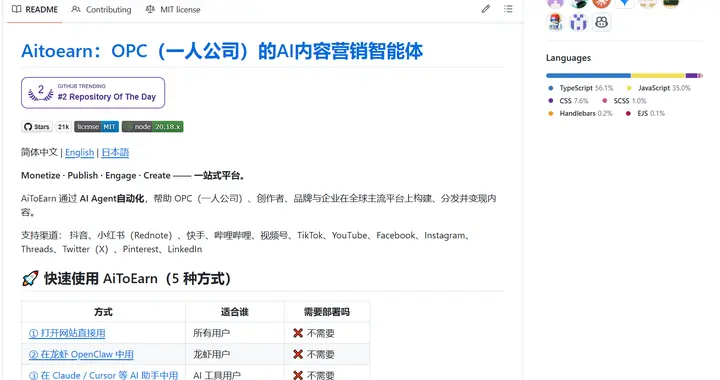Screen dimensions: 720x380
Task: Click the red X in 所有用户 row
Action: pos(298,333)
